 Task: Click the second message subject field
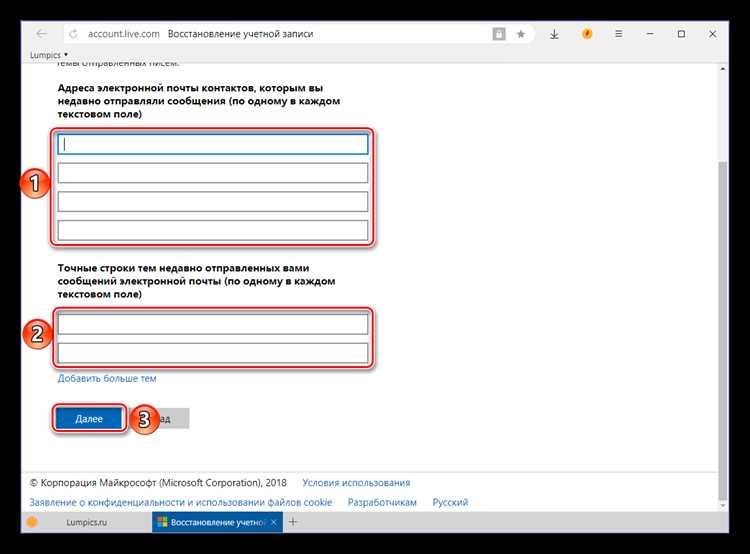tap(213, 353)
